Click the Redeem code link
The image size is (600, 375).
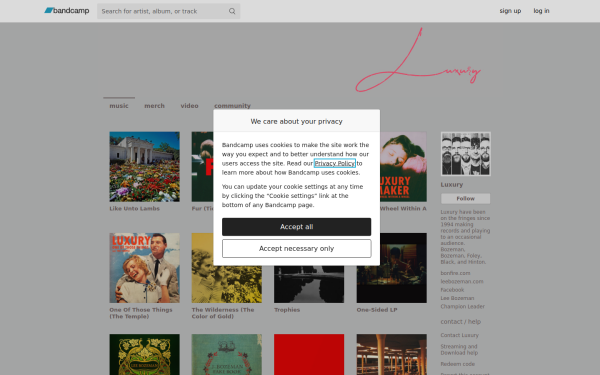(458, 364)
